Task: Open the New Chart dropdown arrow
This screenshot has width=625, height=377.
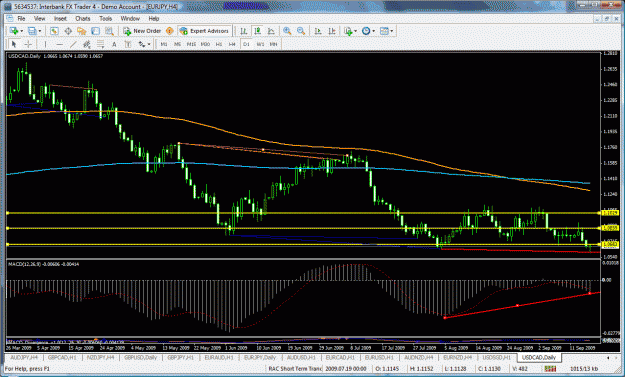Action: pyautogui.click(x=21, y=31)
